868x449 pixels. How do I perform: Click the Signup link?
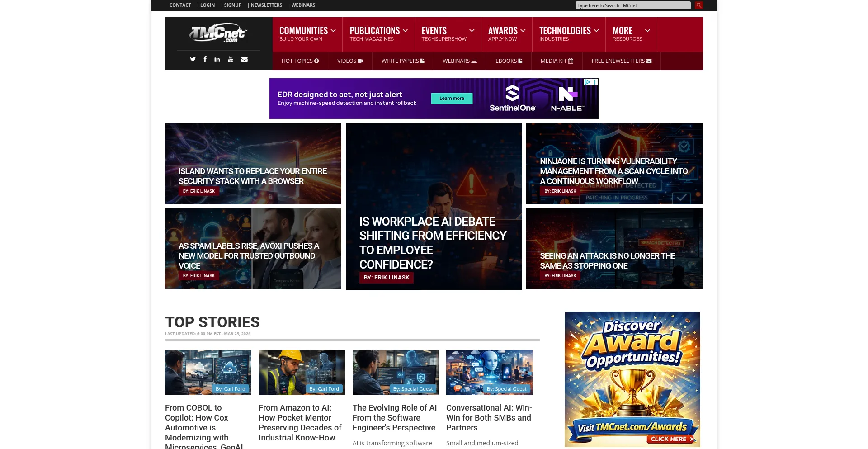click(233, 5)
